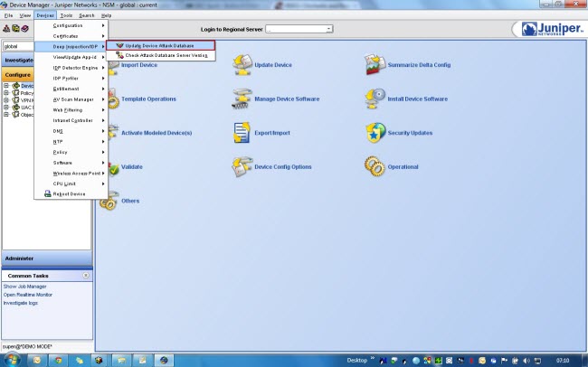Open Chrome from the taskbar
Image resolution: width=588 pixels, height=367 pixels.
59,361
